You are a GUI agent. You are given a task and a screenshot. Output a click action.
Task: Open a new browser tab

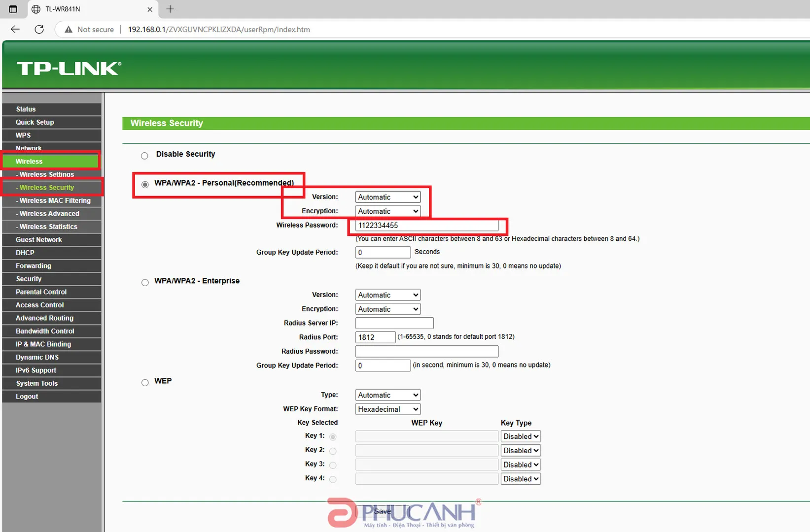[x=170, y=9]
